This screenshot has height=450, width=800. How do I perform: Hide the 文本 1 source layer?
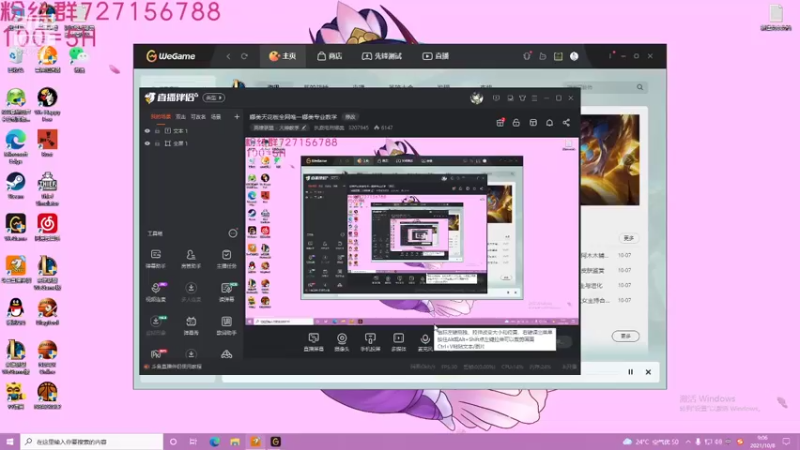point(147,131)
